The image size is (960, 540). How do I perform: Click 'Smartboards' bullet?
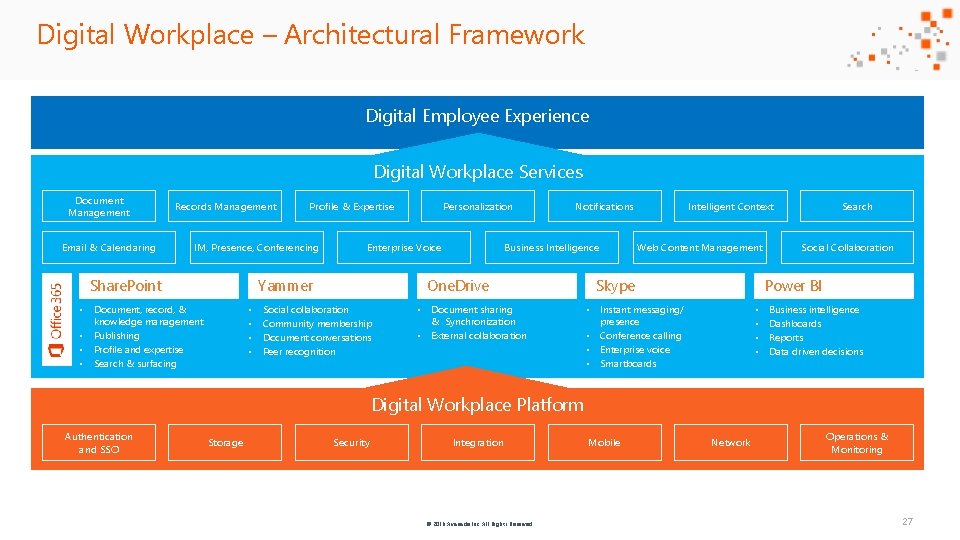[628, 364]
